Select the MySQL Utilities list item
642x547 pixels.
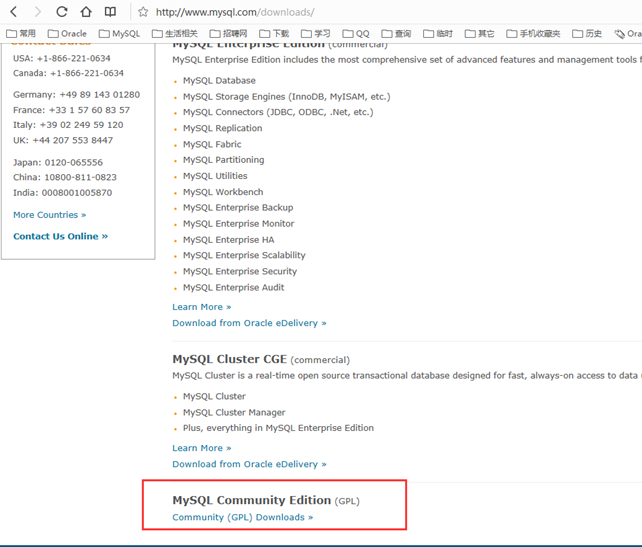[215, 176]
